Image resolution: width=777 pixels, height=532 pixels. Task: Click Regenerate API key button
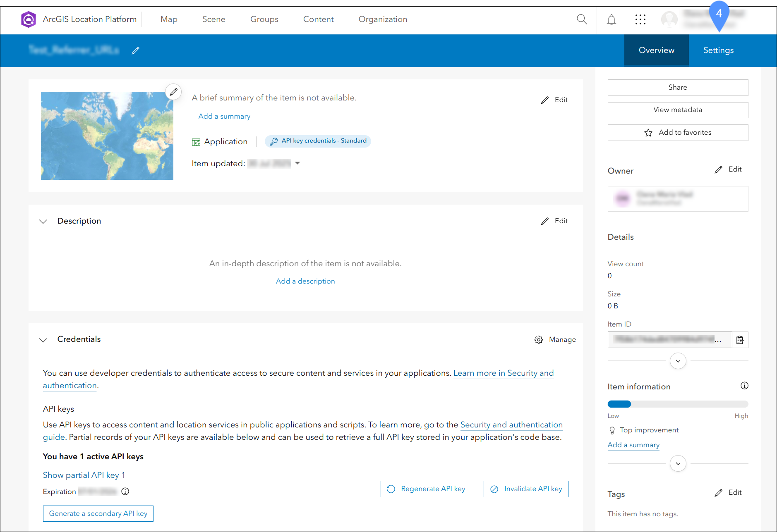[x=426, y=489]
